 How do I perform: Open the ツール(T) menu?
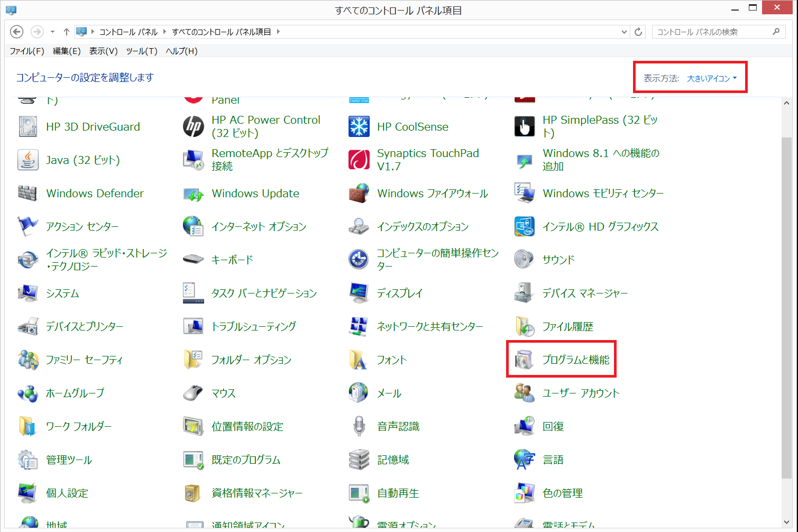click(141, 51)
